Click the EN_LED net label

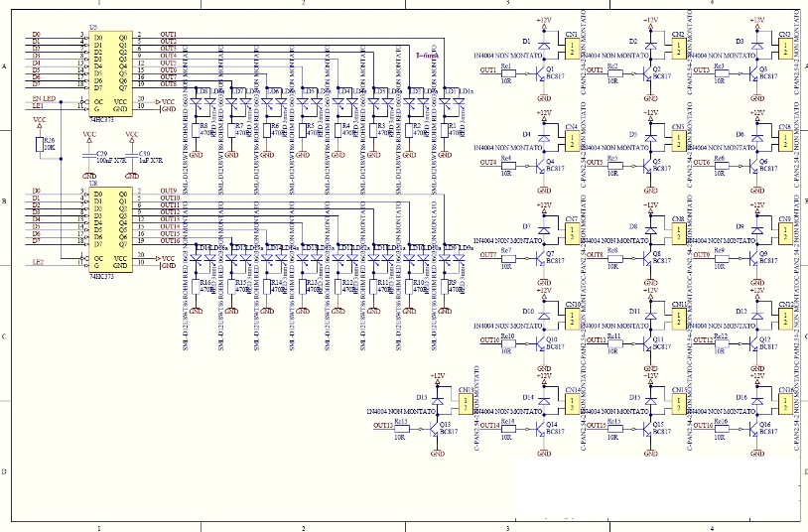tap(44, 98)
